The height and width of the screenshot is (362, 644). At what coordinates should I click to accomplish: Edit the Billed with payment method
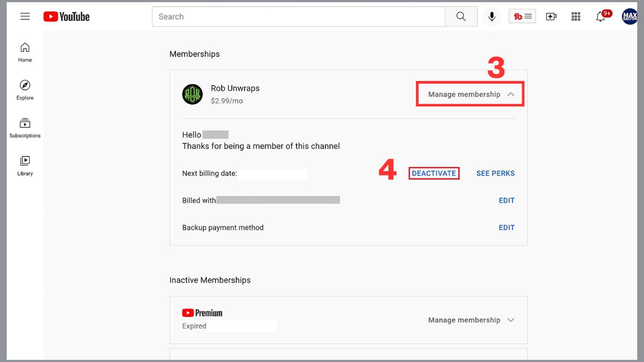pyautogui.click(x=507, y=201)
